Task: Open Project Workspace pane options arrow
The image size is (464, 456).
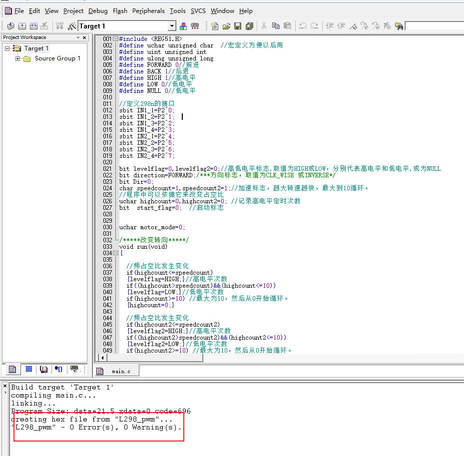Action: [x=78, y=38]
